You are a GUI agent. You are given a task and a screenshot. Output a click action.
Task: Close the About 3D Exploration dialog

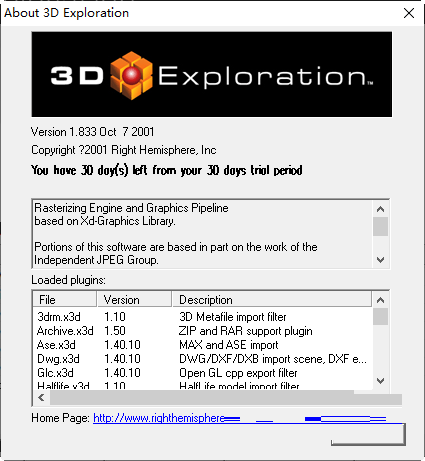(x=409, y=13)
